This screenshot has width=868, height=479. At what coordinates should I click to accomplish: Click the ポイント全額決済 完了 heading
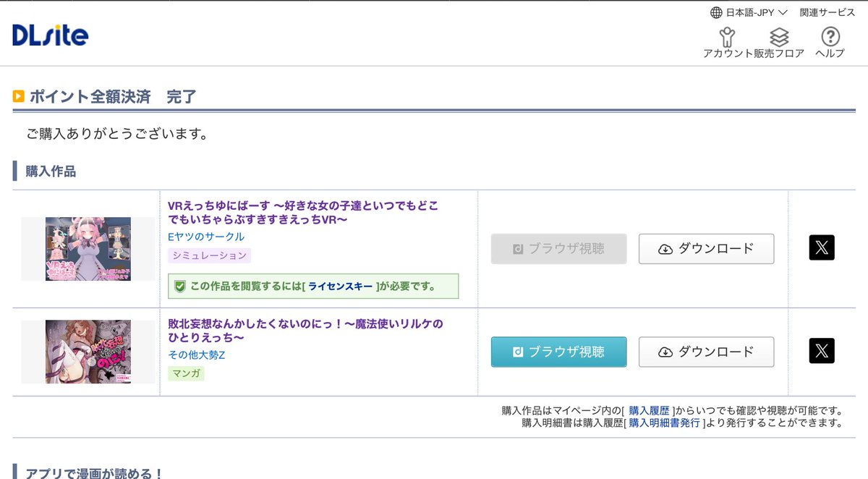(x=112, y=96)
